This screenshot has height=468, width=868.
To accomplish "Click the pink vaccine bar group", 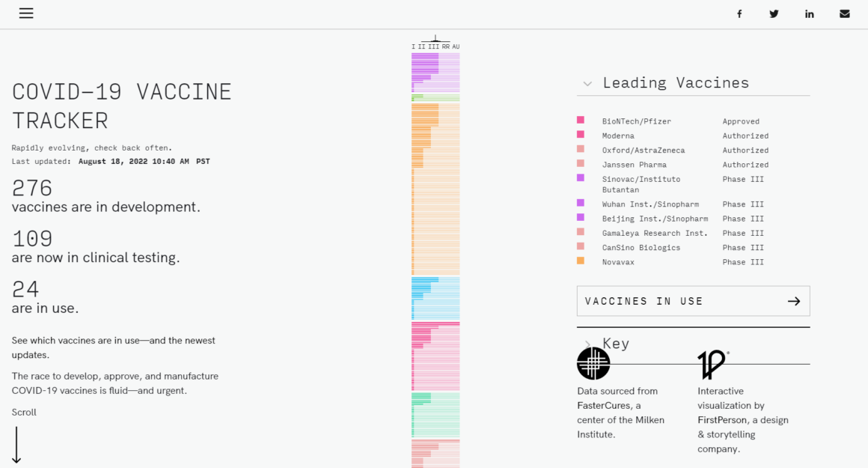I will 435,356.
